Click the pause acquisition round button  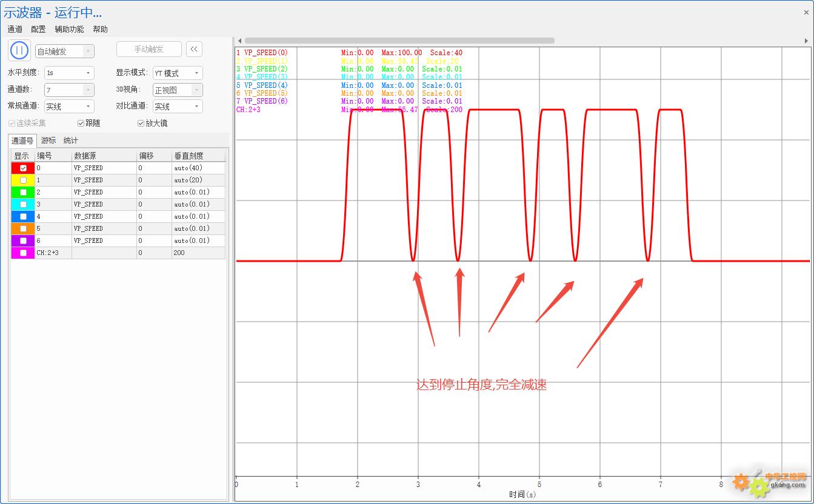point(19,50)
